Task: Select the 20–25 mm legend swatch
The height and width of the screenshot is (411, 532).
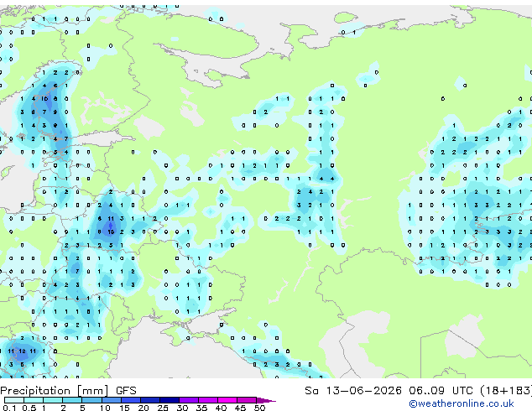Action: tap(150, 400)
